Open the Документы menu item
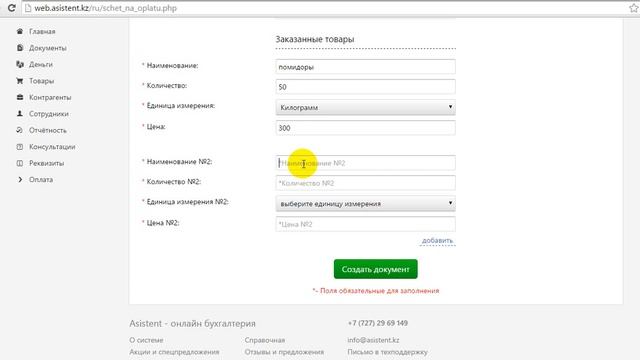 47,48
